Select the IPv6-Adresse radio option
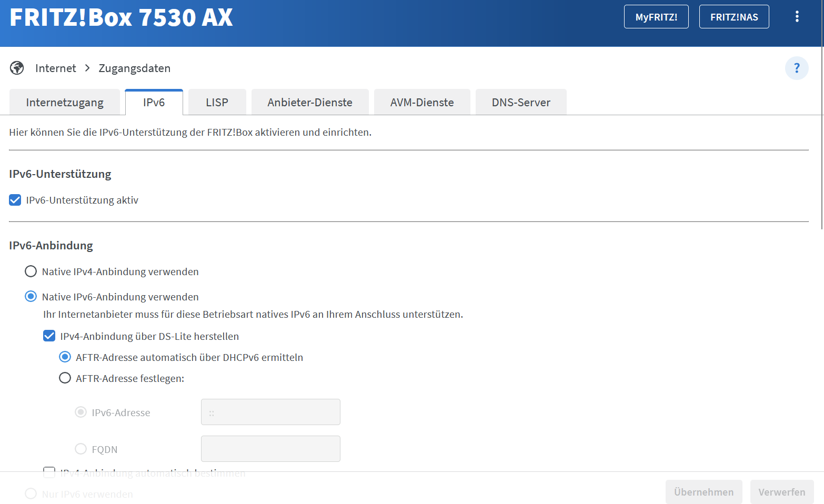 point(81,412)
